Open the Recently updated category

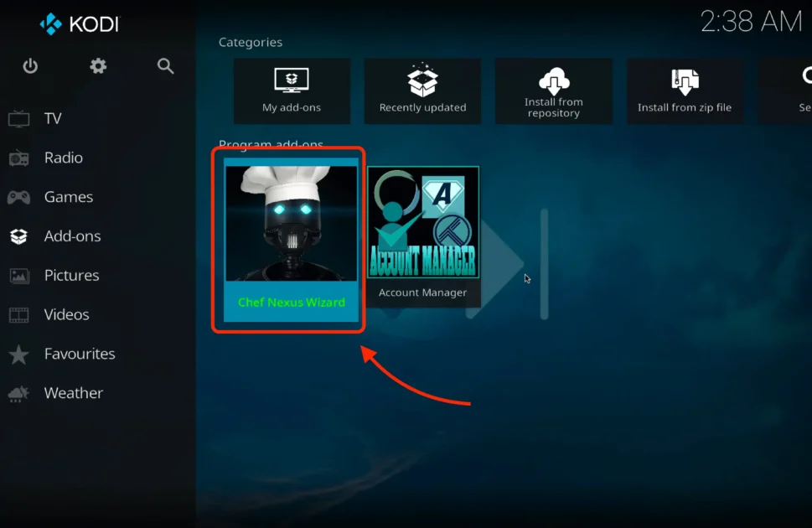click(x=422, y=91)
